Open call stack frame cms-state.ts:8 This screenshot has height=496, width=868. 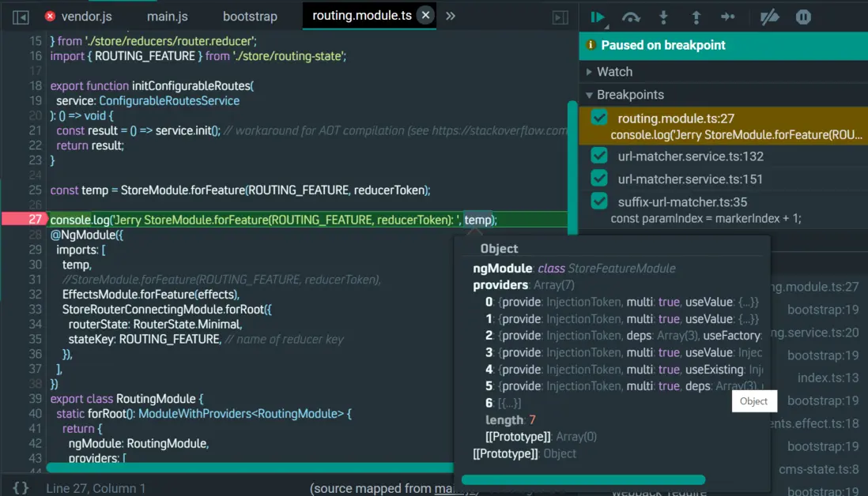point(819,469)
